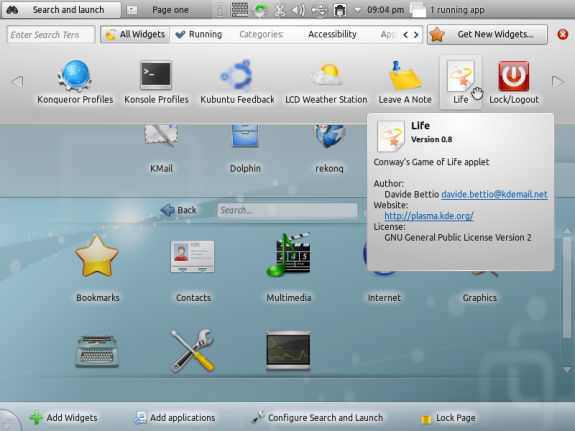
Task: Click the Back button
Action: tap(179, 210)
